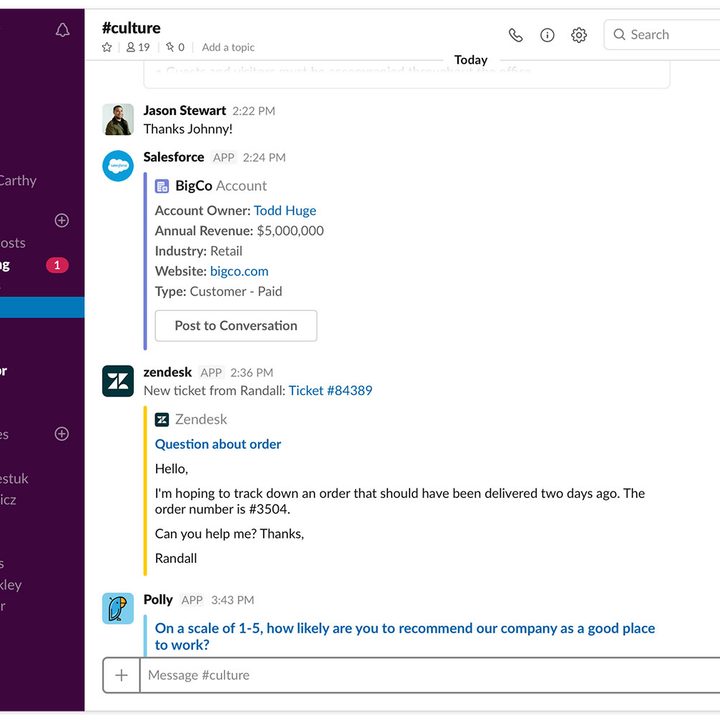Image resolution: width=720 pixels, height=720 pixels.
Task: Click the BigCo Account heading
Action: (x=221, y=186)
